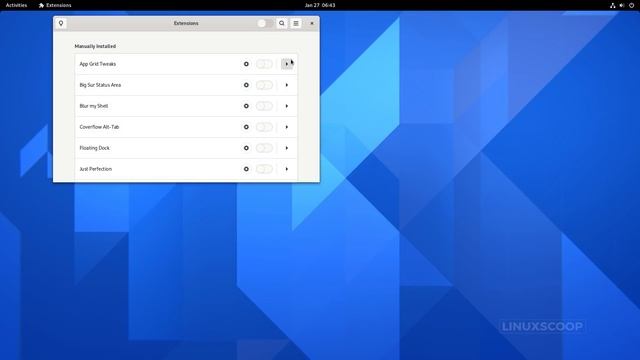Close the Extensions window
This screenshot has width=640, height=360.
pos(312,23)
